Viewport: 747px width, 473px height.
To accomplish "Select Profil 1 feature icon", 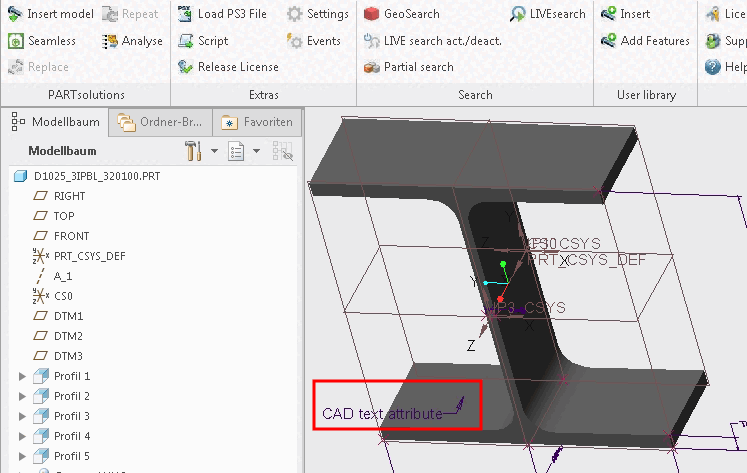I will (x=41, y=376).
